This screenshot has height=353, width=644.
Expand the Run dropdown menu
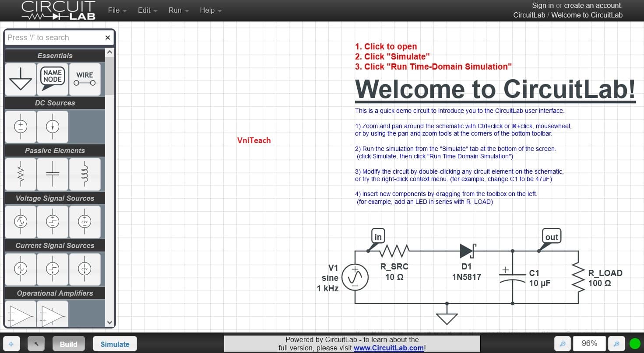coord(178,10)
